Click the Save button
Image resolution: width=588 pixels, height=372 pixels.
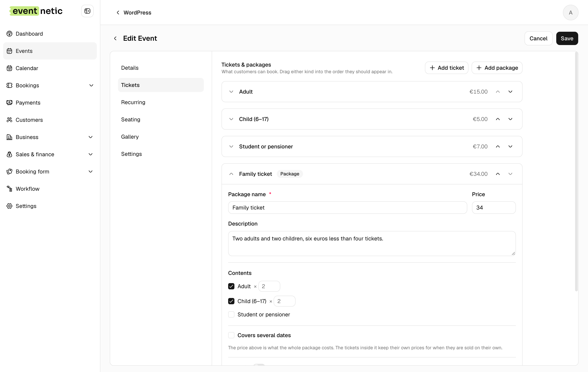coord(567,38)
